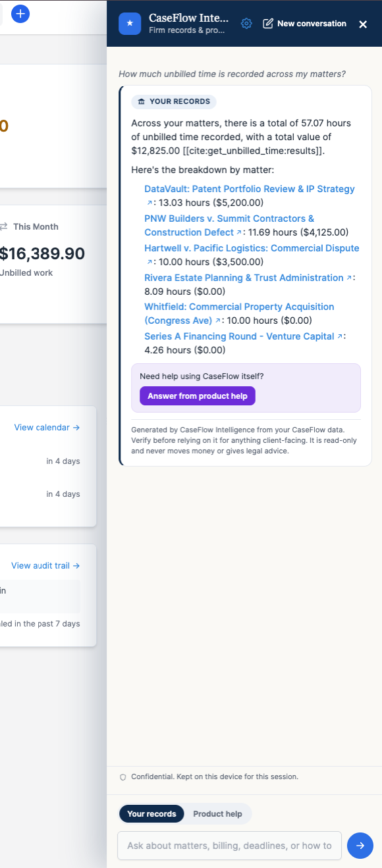The image size is (382, 868).
Task: Open Hartwell v. Pacific Logistics matter link
Action: [x=252, y=248]
